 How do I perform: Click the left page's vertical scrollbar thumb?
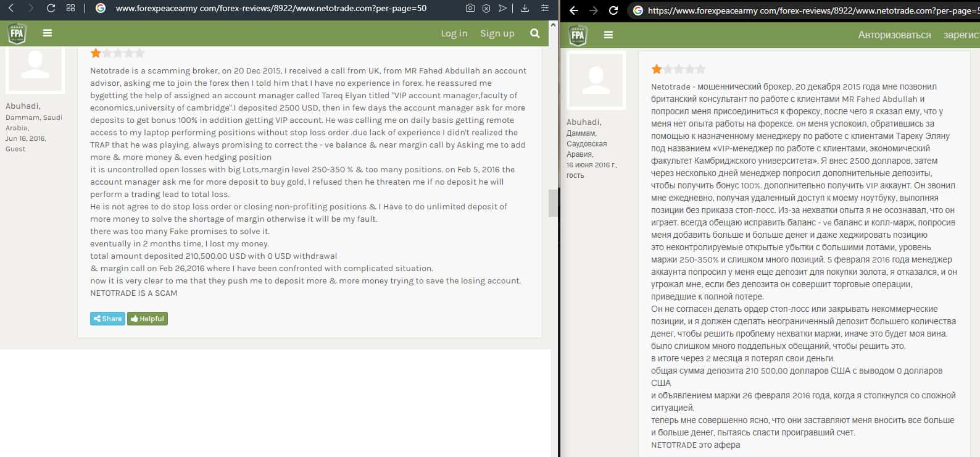tap(554, 203)
